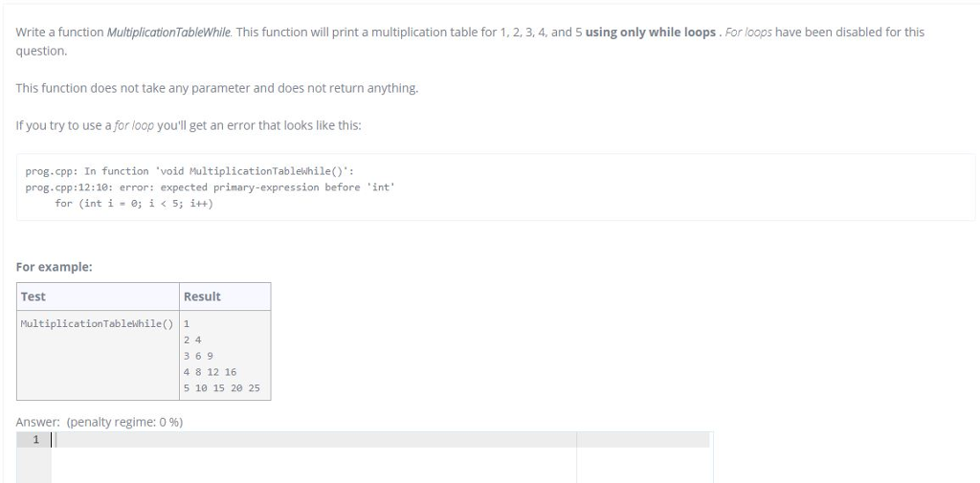
Task: Click the 'does not take any parameter' sentence
Action: [x=217, y=88]
